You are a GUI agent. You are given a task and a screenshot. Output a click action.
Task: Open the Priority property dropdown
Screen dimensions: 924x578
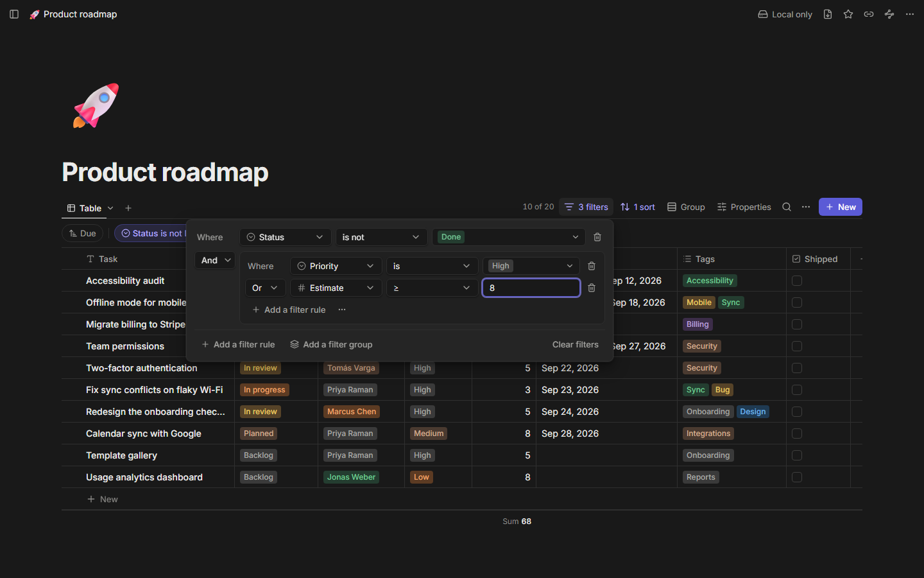336,266
